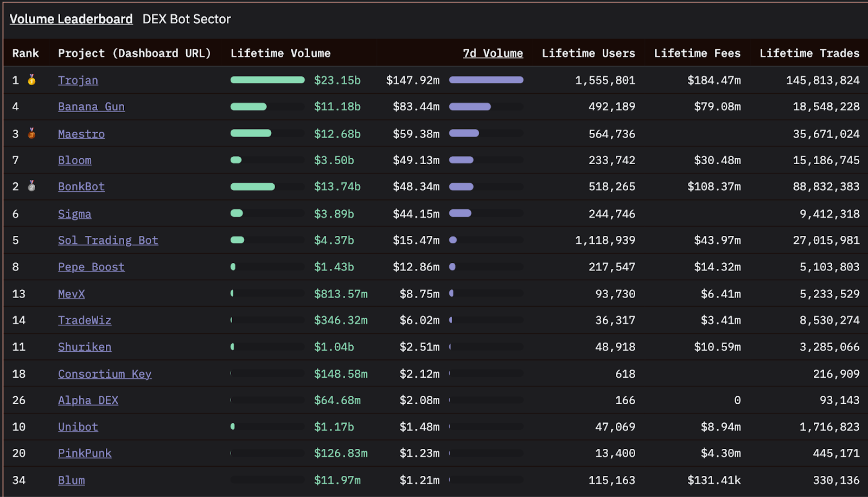
Task: Select Blum's lifetime users 115,163
Action: [x=612, y=480]
